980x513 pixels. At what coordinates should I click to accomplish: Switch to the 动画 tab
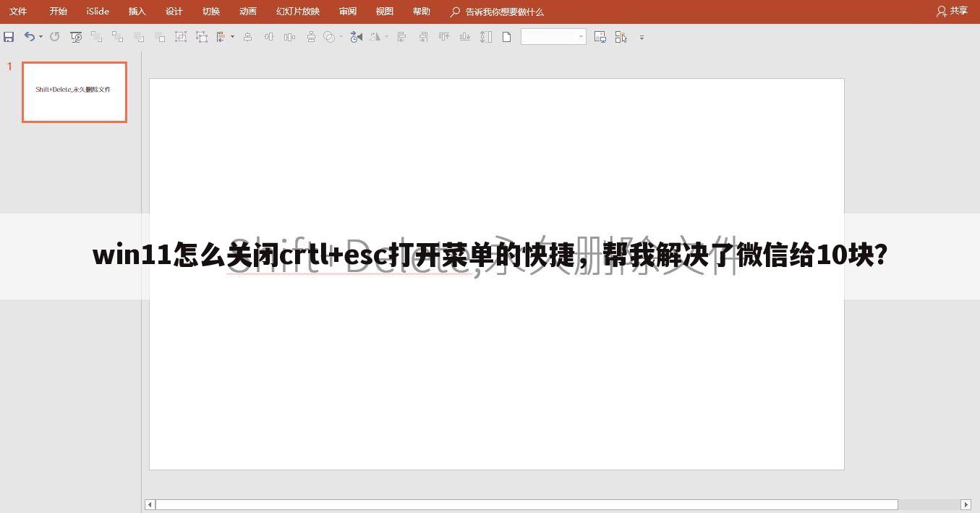coord(247,12)
